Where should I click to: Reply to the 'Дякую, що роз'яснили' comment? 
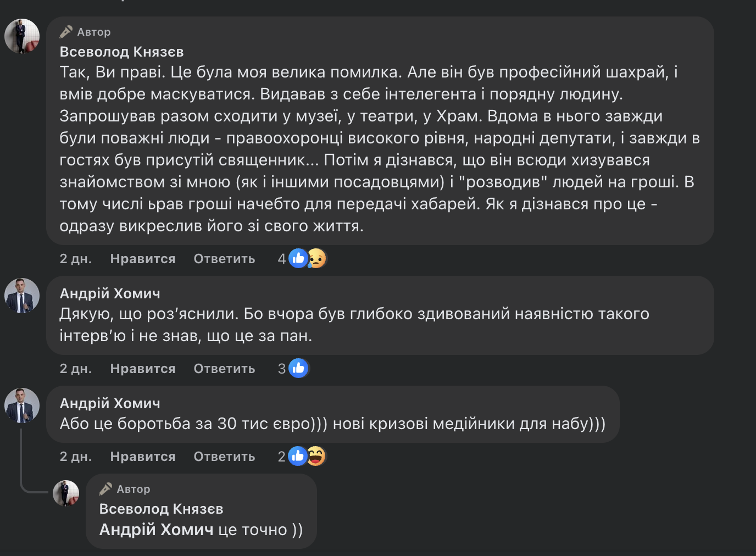224,369
